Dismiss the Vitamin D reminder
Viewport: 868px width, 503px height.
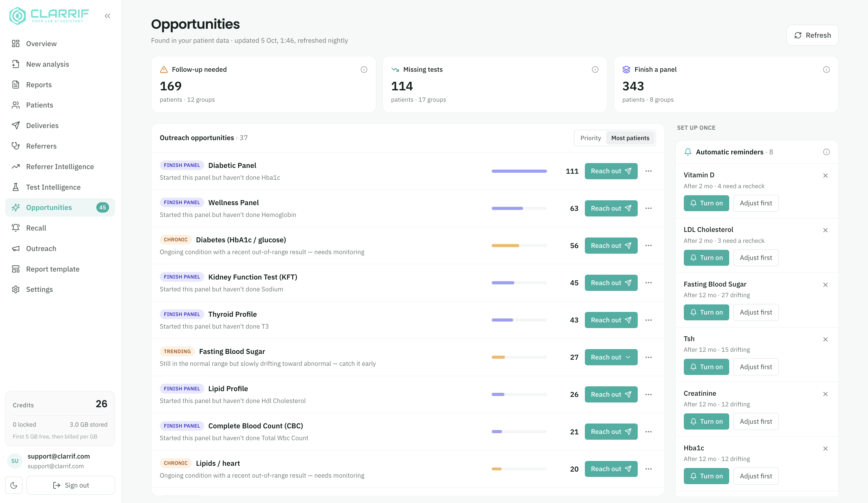(825, 176)
